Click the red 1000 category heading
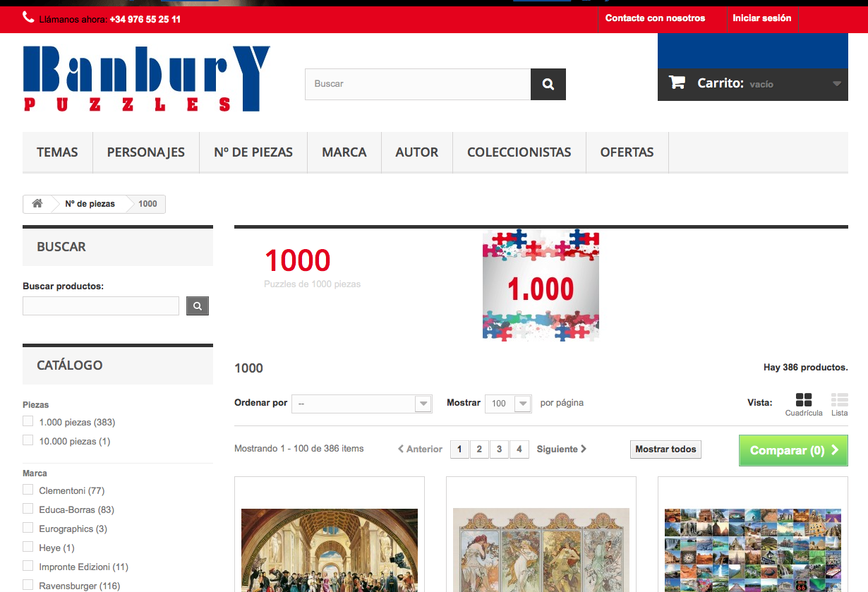Image resolution: width=868 pixels, height=592 pixels. [x=298, y=260]
